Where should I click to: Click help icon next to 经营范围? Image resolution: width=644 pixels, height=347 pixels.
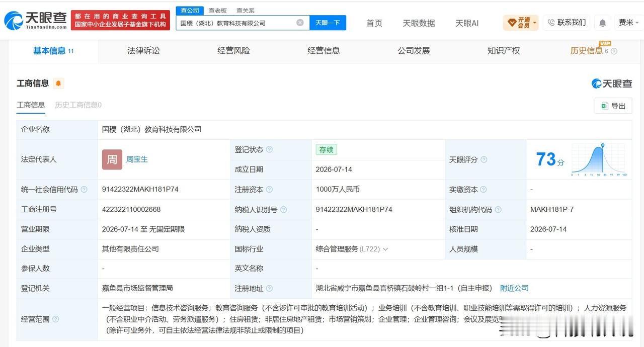(x=55, y=319)
